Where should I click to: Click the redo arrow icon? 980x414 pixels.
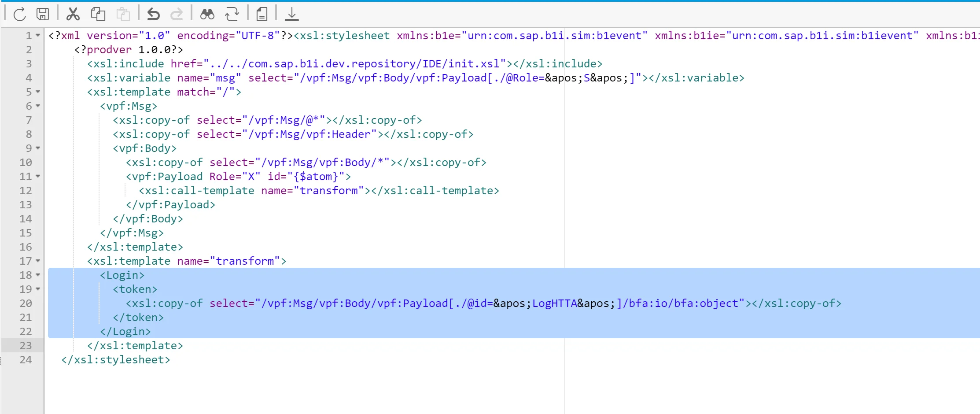(x=177, y=14)
